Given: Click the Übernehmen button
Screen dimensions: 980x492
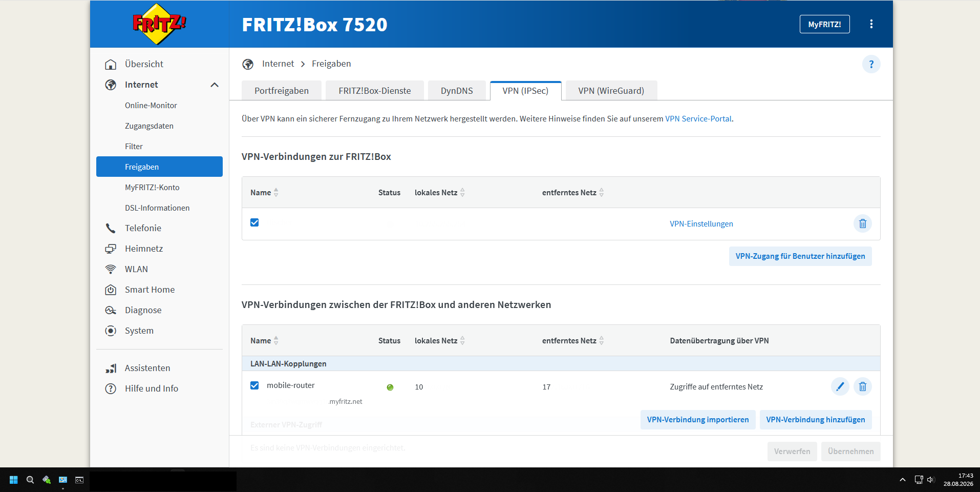Looking at the screenshot, I should 851,452.
